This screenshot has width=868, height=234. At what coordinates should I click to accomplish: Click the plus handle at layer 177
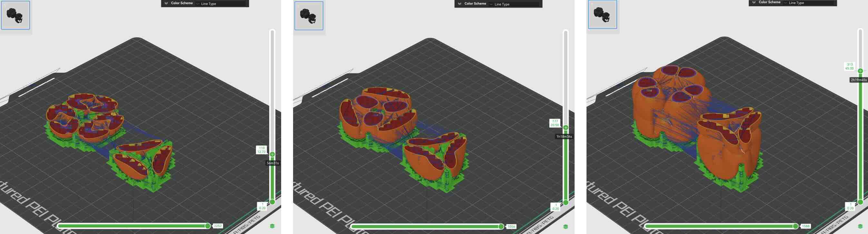(x=566, y=128)
